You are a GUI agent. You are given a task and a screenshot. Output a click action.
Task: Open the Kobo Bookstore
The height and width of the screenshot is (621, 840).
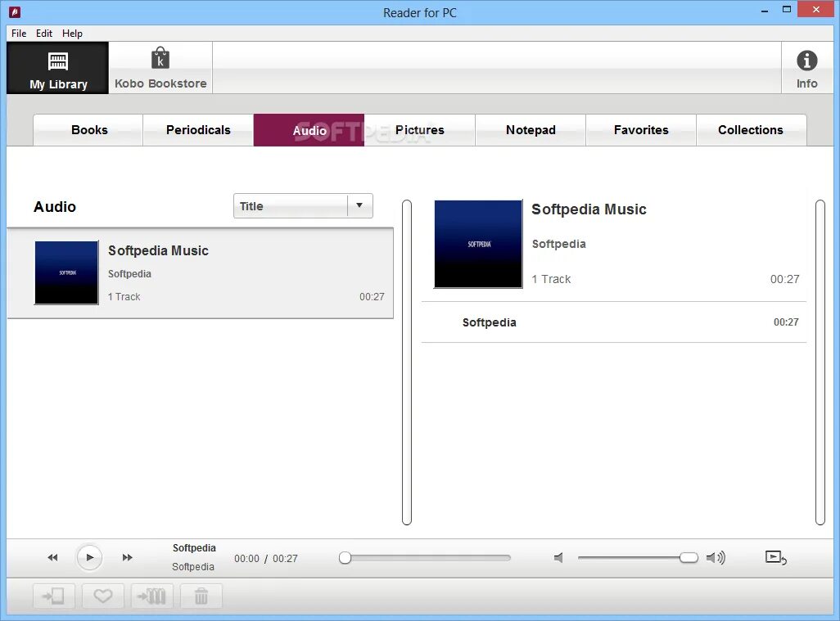coord(160,68)
